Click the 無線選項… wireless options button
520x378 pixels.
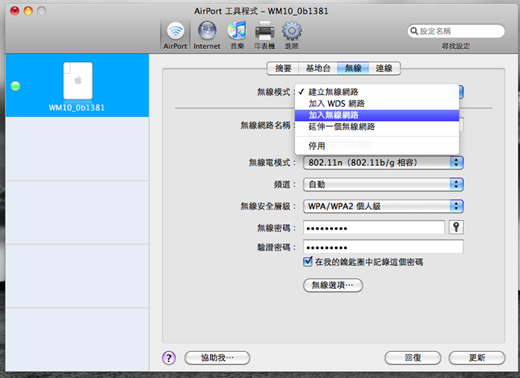click(x=333, y=285)
